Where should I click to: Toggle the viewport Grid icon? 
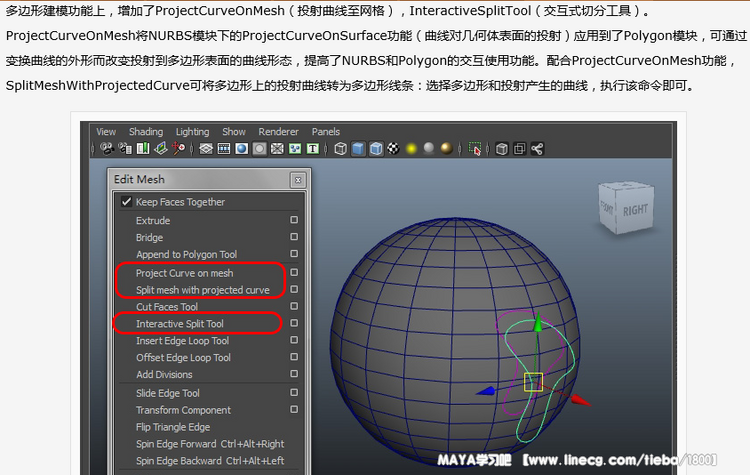[206, 149]
